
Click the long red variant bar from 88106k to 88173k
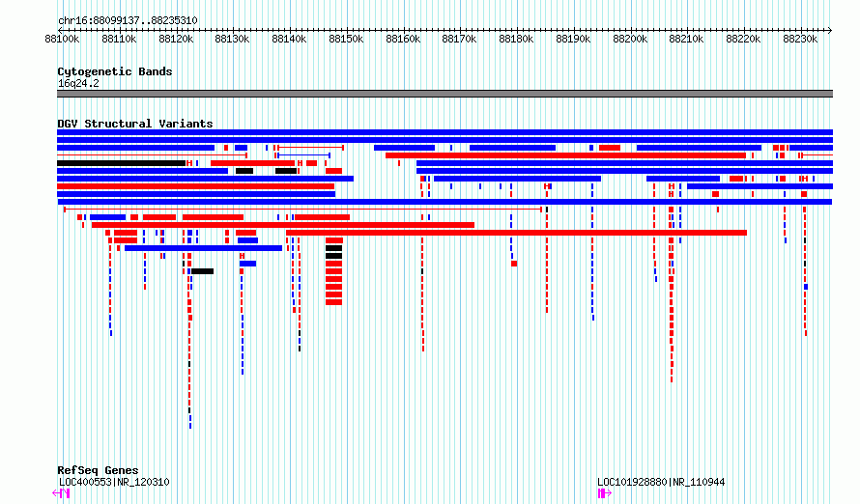pos(283,225)
